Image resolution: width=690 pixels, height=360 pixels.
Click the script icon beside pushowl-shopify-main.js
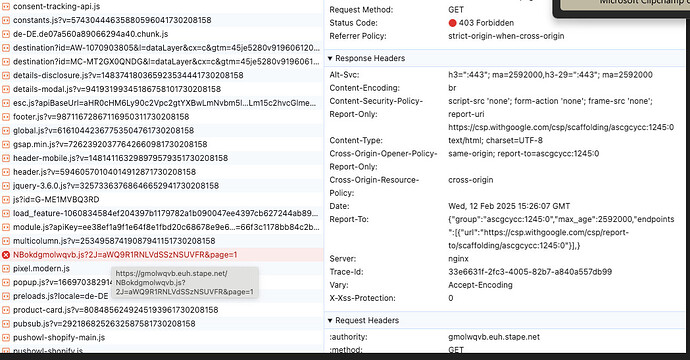pos(6,338)
